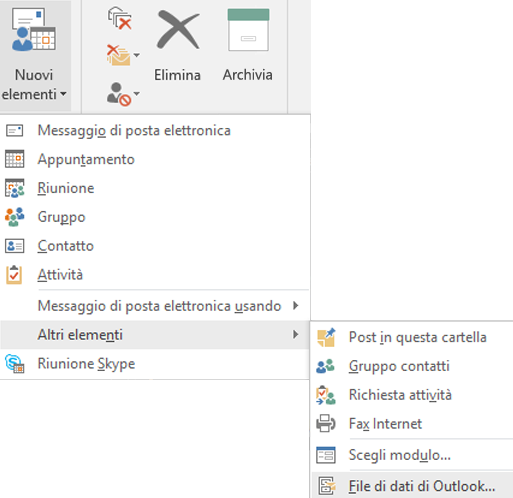This screenshot has width=513, height=498.
Task: Select Contatto menu entry
Action: pyautogui.click(x=155, y=246)
